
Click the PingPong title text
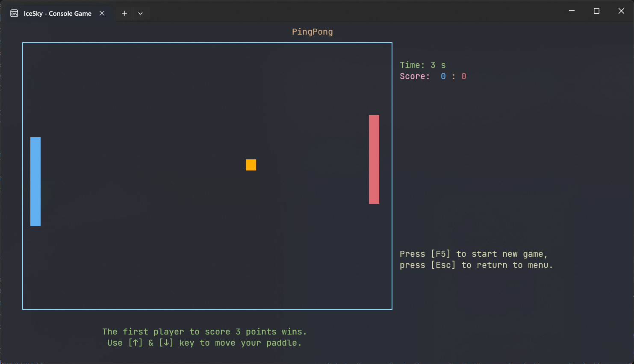[313, 32]
